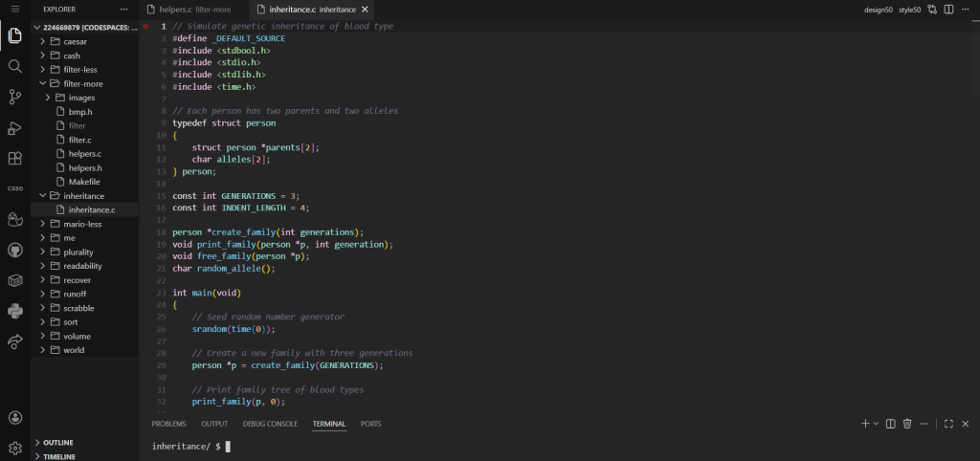Open the GitHub panel in activity bar
Image resolution: width=980 pixels, height=461 pixels.
(14, 250)
